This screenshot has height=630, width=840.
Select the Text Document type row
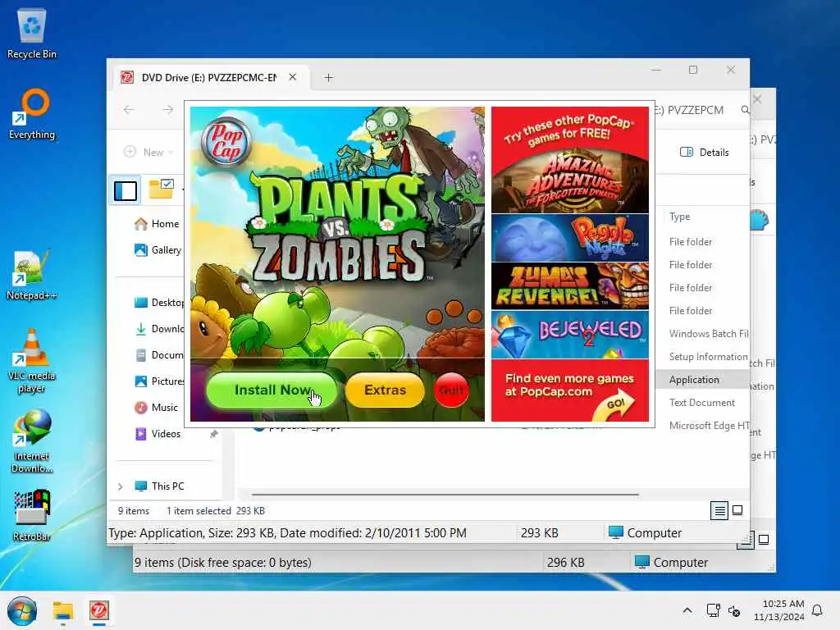[702, 403]
